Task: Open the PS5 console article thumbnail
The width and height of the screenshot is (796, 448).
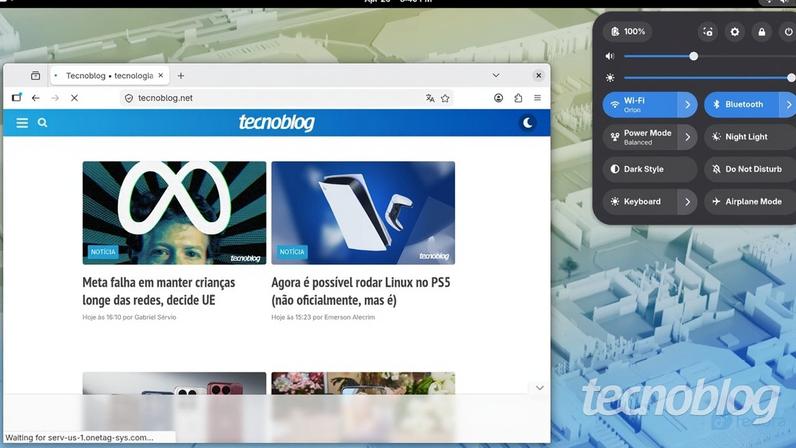Action: click(x=363, y=213)
